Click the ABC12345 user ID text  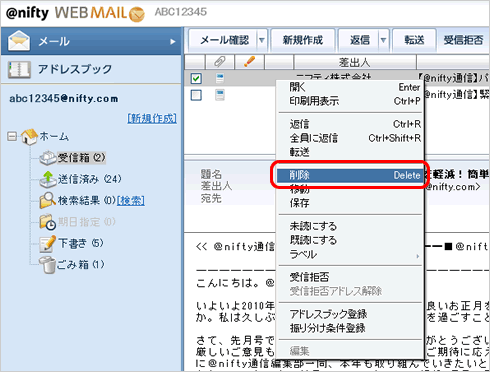coord(181,12)
